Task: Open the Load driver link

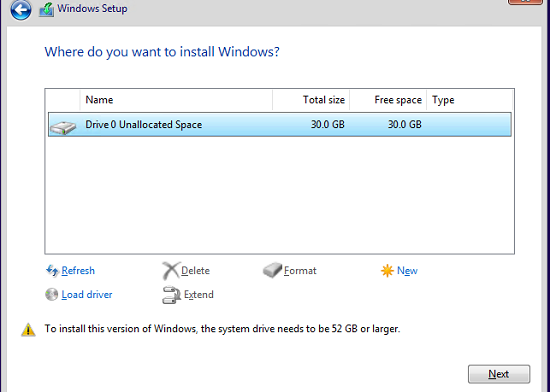Action: [87, 295]
